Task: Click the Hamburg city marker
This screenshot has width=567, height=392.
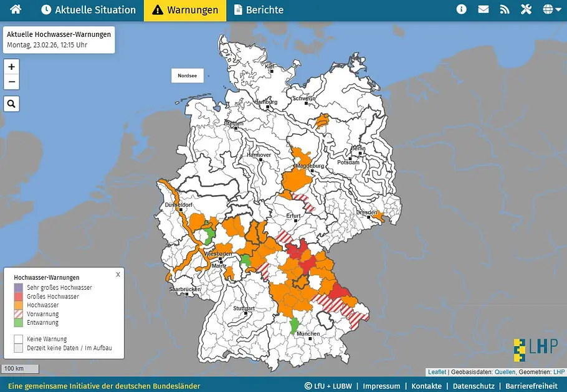Action: point(268,107)
